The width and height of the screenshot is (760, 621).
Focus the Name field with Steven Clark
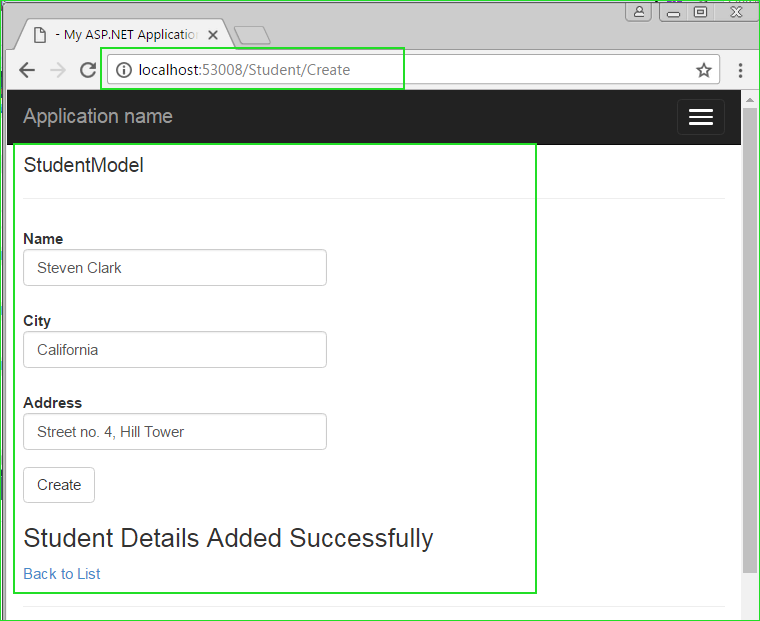tap(175, 268)
